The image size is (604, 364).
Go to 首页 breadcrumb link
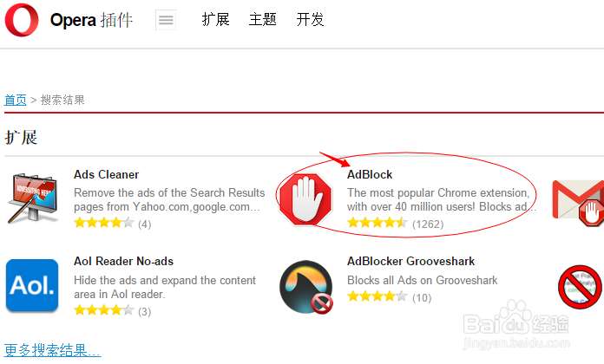pyautogui.click(x=16, y=100)
